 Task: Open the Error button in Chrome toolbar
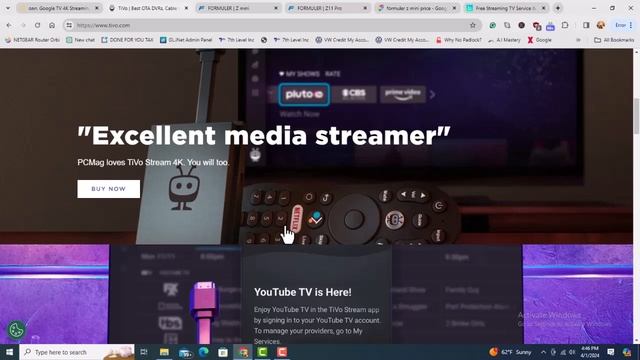[x=624, y=25]
